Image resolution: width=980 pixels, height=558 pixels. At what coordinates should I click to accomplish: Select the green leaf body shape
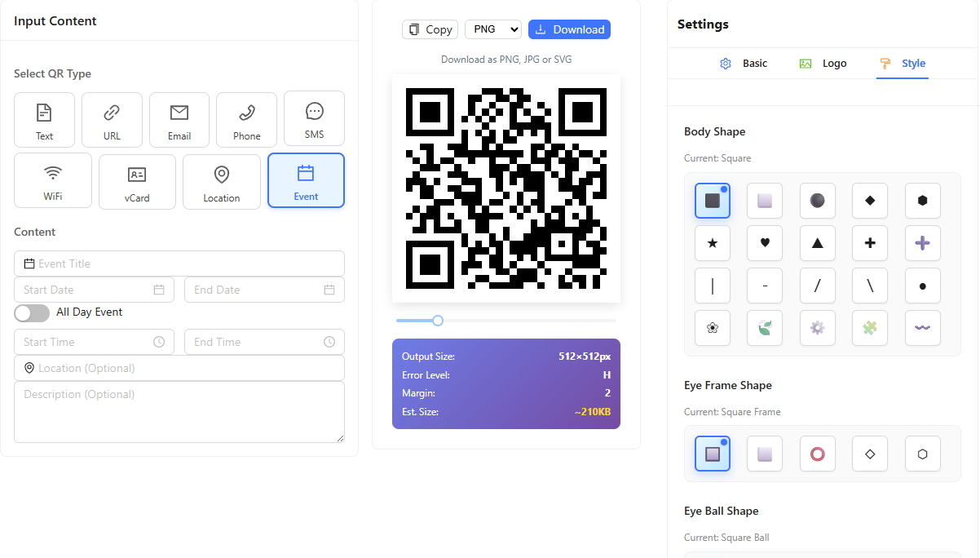click(x=765, y=328)
